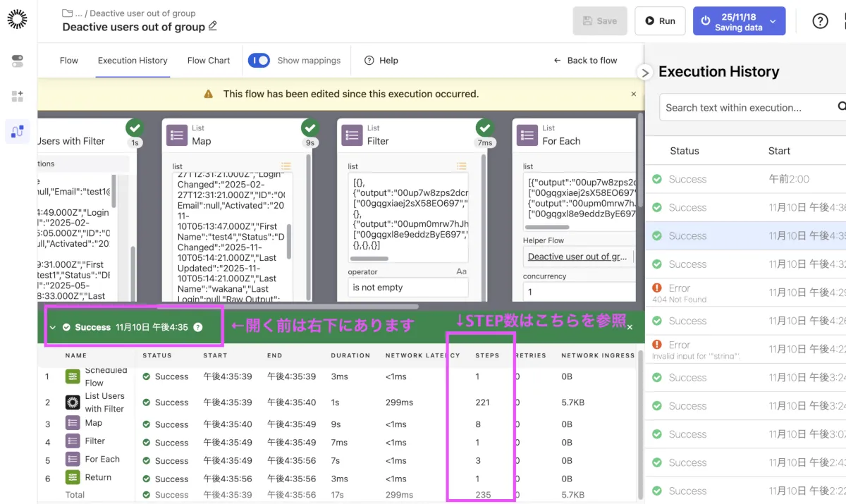The image size is (846, 504).
Task: Click the Okta Workflows logo icon
Action: point(18,20)
